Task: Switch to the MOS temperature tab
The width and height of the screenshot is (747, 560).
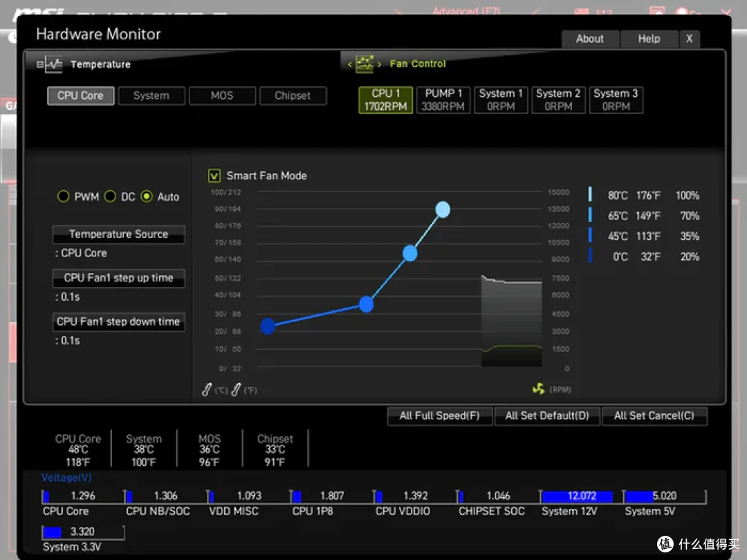Action: pos(222,95)
